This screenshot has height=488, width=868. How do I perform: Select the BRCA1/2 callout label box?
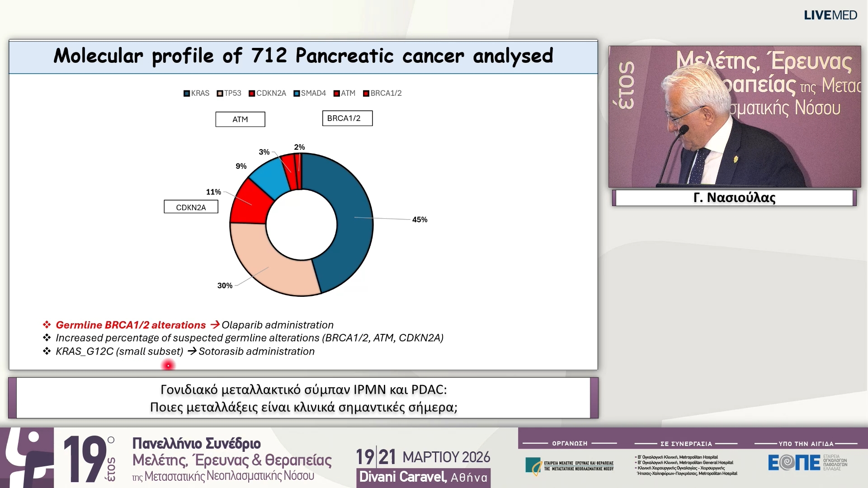point(347,118)
